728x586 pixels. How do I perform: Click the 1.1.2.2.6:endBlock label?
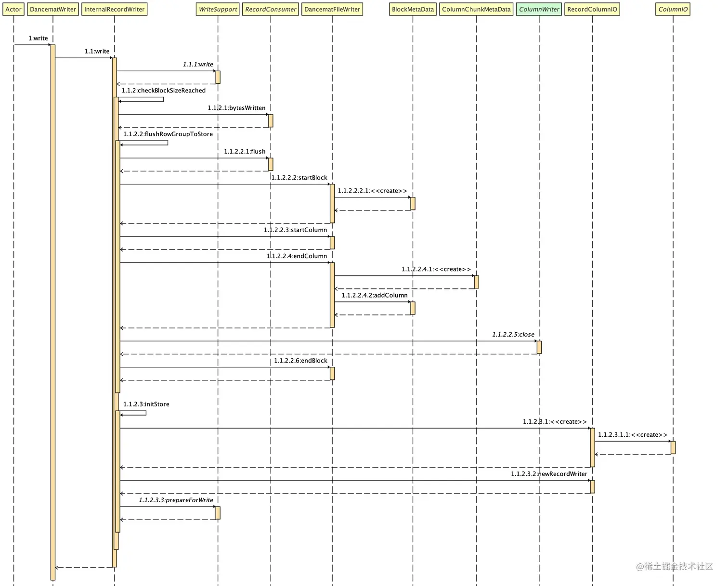pyautogui.click(x=300, y=360)
